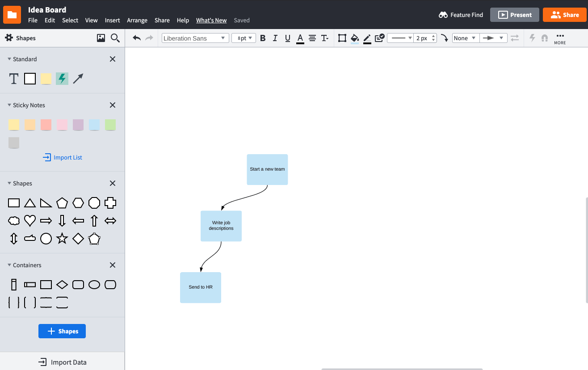This screenshot has width=588, height=370.
Task: Pick the pink-red sticky note
Action: 46,125
